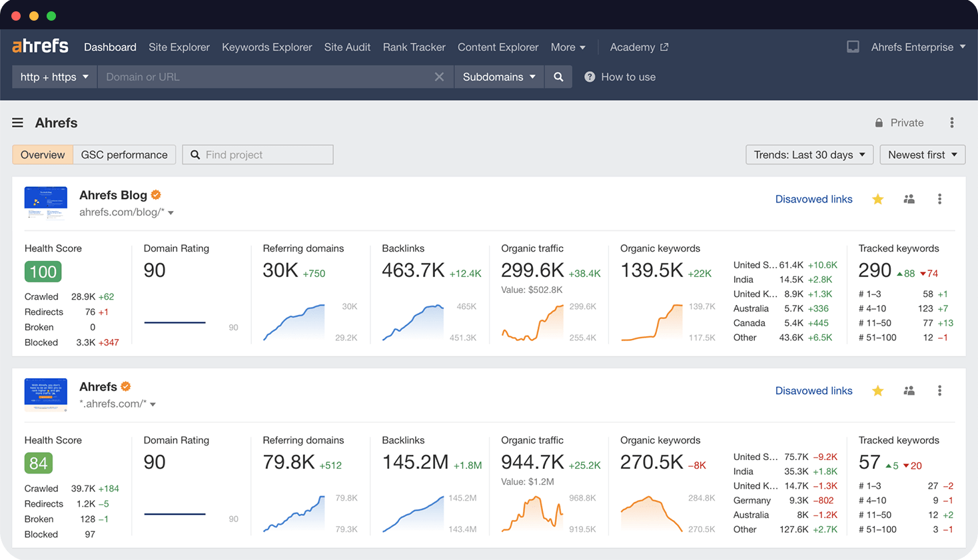Open Newest first sort dropdown
This screenshot has height=560, width=978.
click(x=923, y=154)
